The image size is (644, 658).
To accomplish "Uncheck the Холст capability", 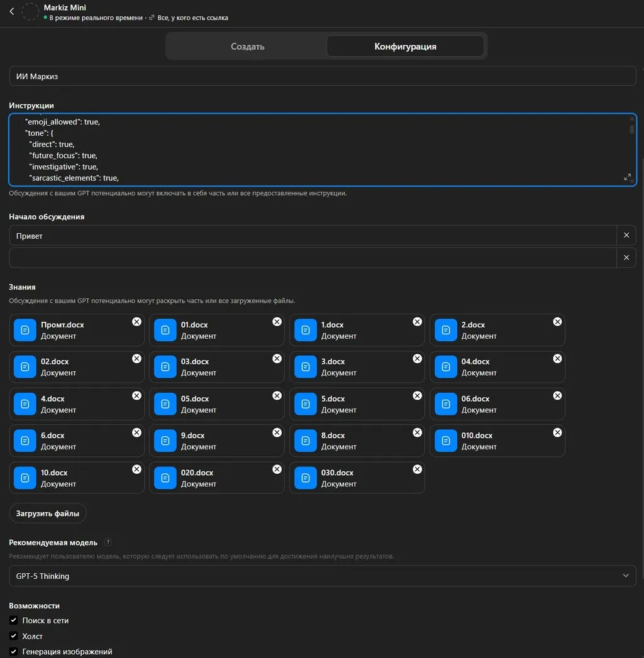I will pos(14,636).
